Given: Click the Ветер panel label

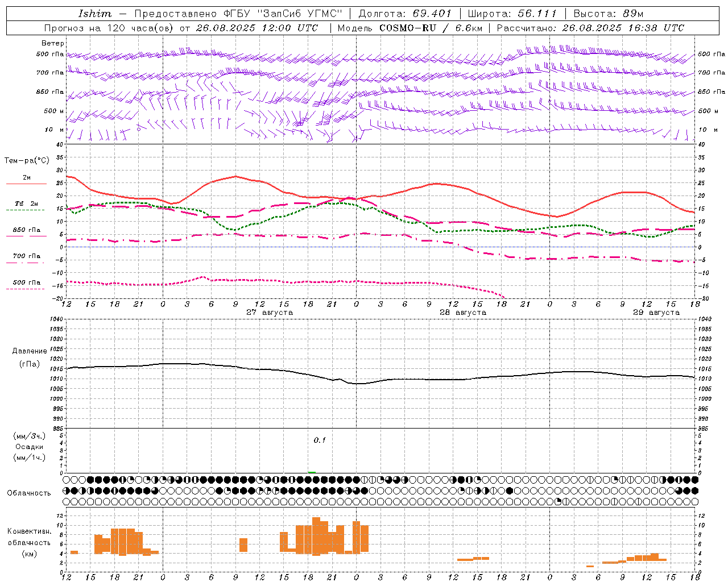Looking at the screenshot, I should tap(53, 43).
